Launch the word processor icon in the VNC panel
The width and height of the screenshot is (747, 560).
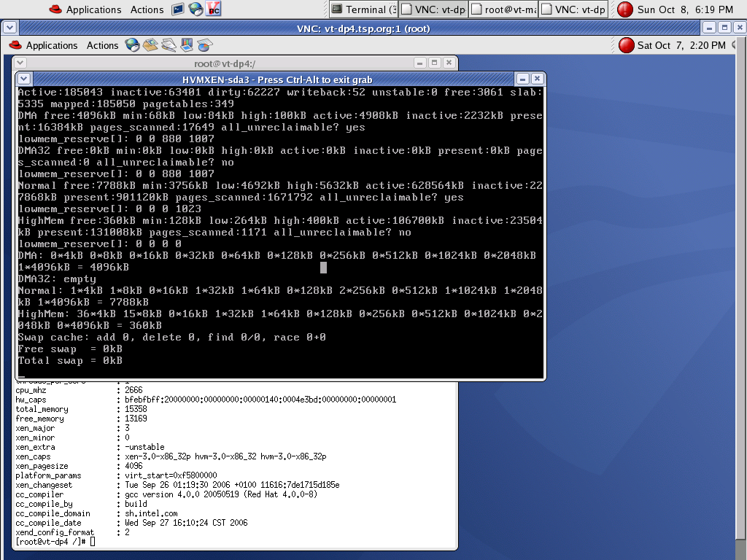(x=169, y=45)
